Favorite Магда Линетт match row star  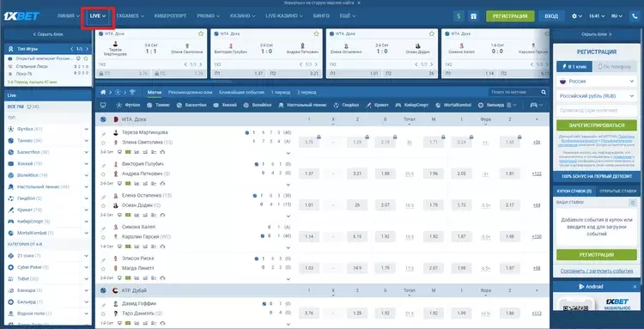point(103,268)
